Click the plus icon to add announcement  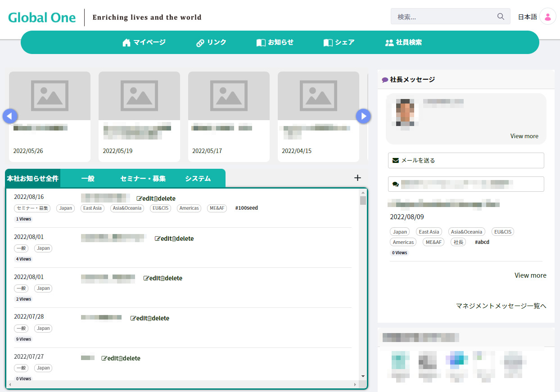click(357, 178)
